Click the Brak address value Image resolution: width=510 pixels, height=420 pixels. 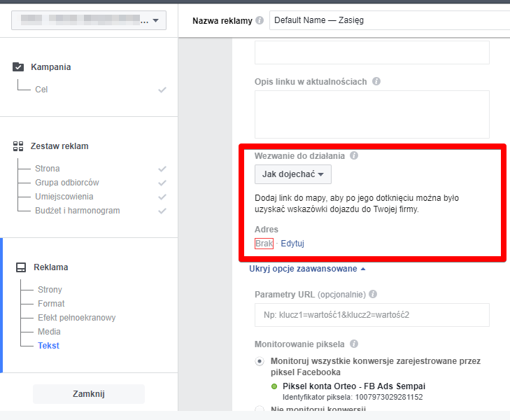click(264, 244)
